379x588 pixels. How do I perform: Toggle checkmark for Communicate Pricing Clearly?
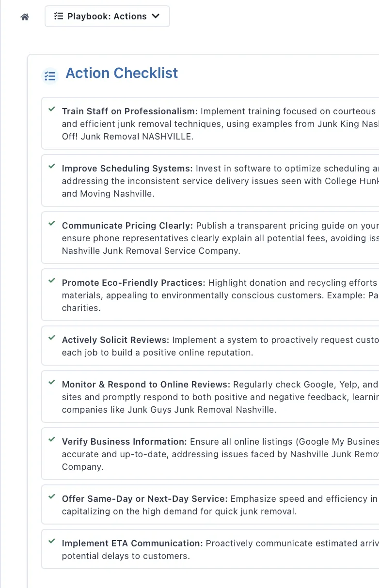tap(52, 224)
